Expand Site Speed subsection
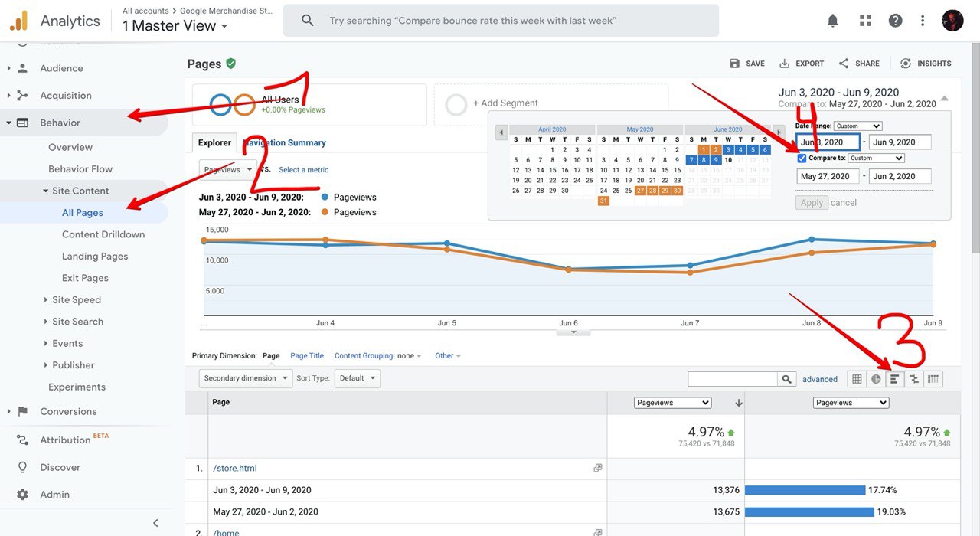Viewport: 980px width, 536px height. click(x=46, y=300)
